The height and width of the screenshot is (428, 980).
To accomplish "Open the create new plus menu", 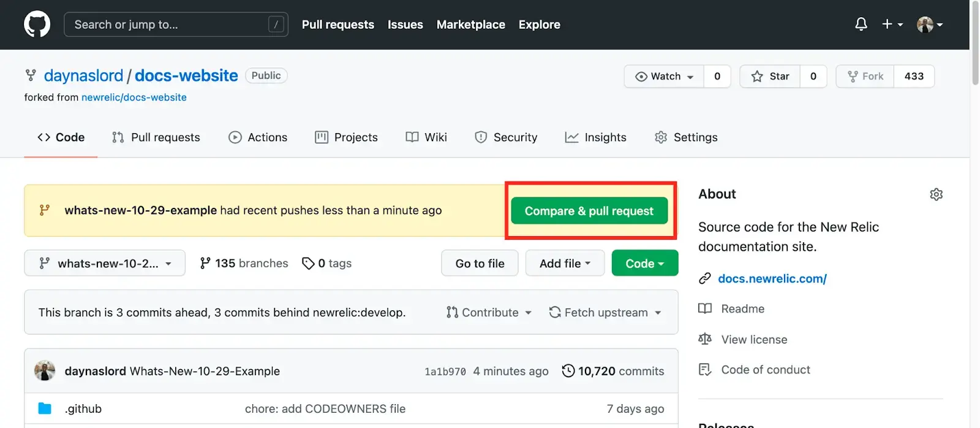I will [x=892, y=25].
